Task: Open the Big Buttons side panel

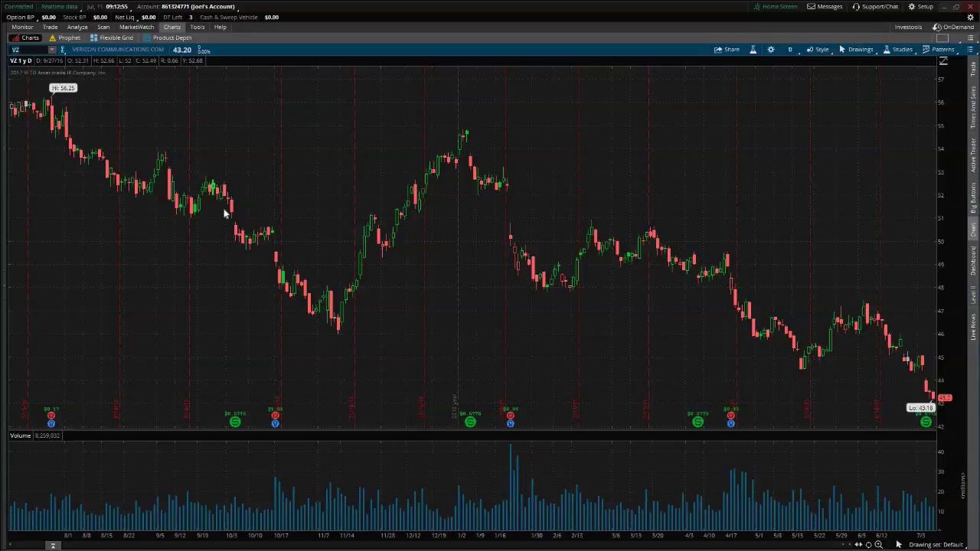Action: [x=973, y=197]
